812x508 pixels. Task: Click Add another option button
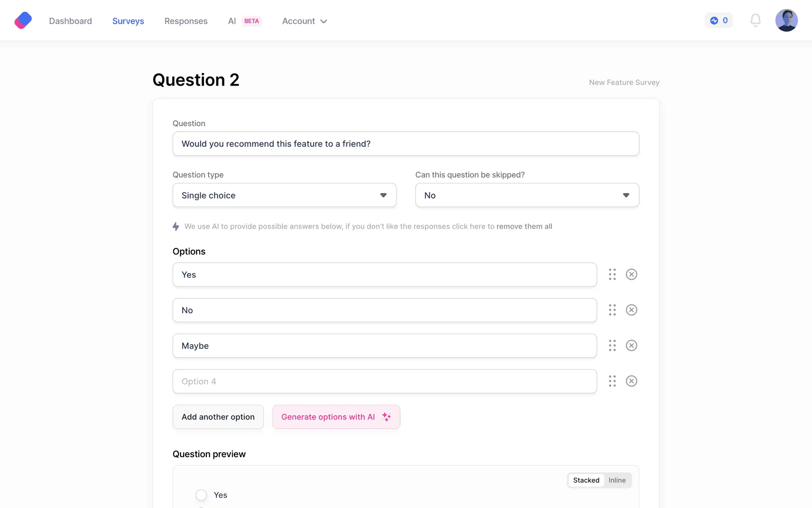pos(218,417)
